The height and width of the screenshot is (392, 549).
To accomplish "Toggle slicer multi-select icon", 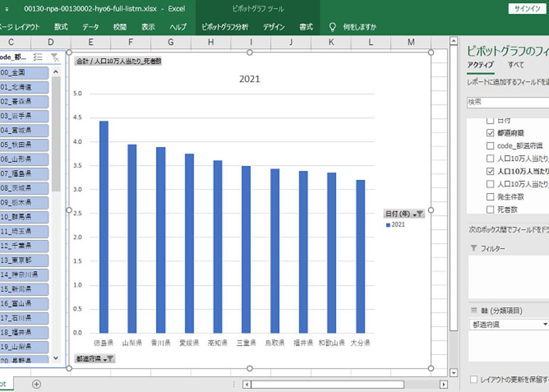I will click(x=38, y=57).
